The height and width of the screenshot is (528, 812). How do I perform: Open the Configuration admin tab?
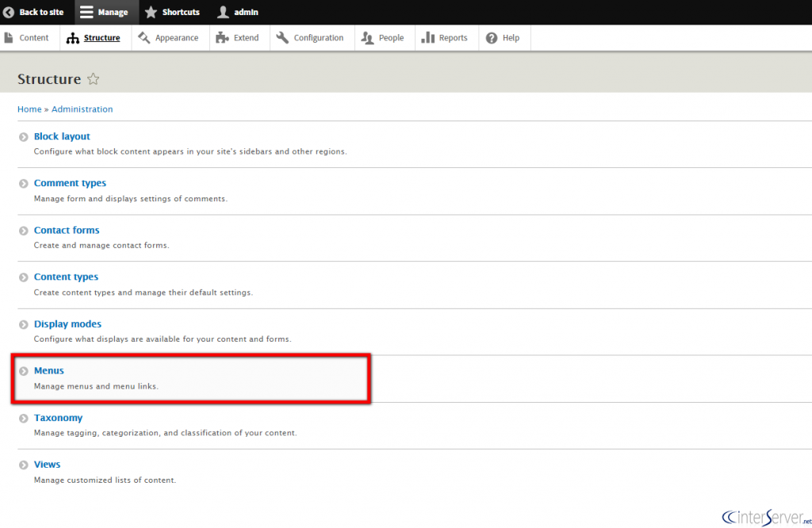click(312, 38)
